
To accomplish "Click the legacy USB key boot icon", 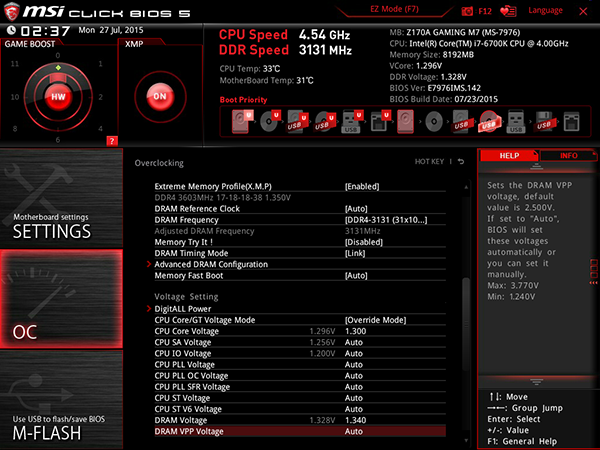I will coord(516,121).
